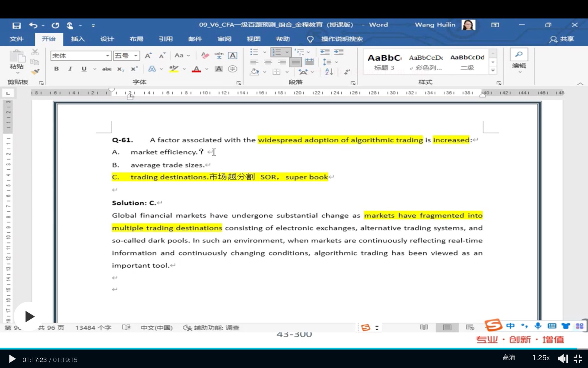The image size is (588, 368).
Task: Click the Clear Formatting eraser icon
Action: pos(205,56)
